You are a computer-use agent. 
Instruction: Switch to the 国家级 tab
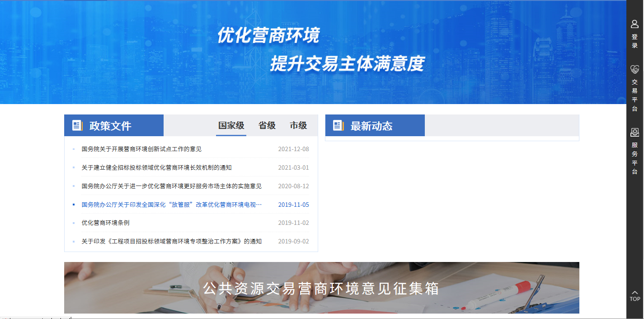point(231,126)
